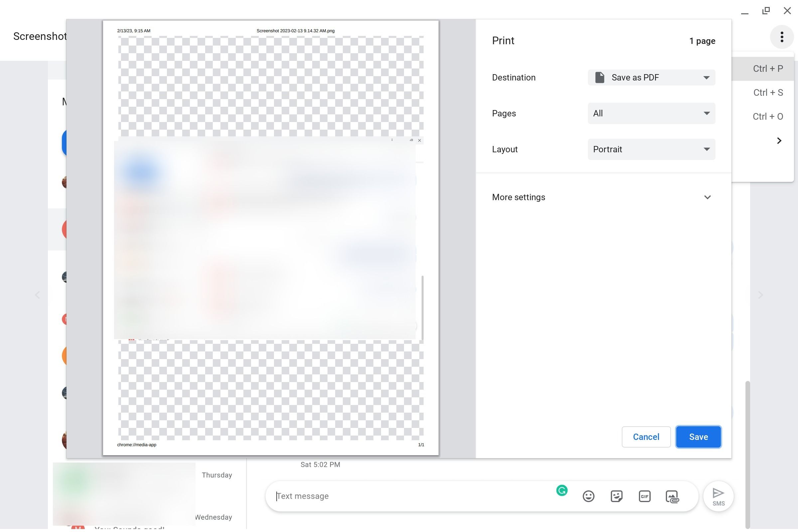Click the attach image icon

pos(672,496)
